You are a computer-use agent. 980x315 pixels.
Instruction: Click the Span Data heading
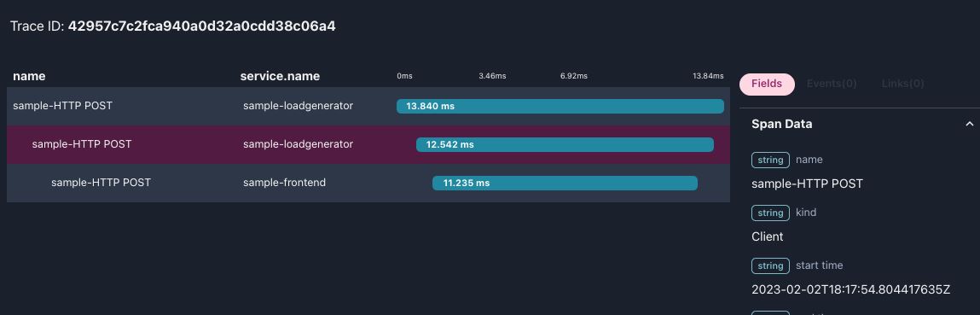[x=782, y=124]
